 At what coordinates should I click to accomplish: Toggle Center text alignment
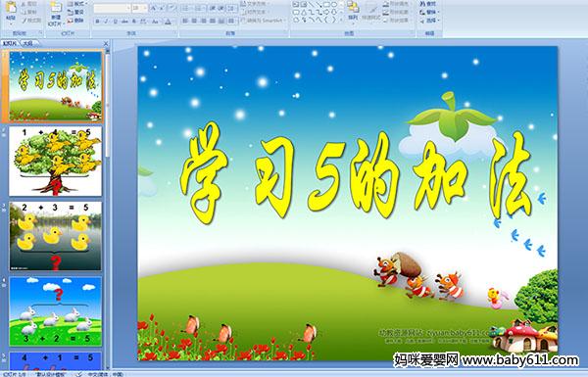click(x=194, y=21)
